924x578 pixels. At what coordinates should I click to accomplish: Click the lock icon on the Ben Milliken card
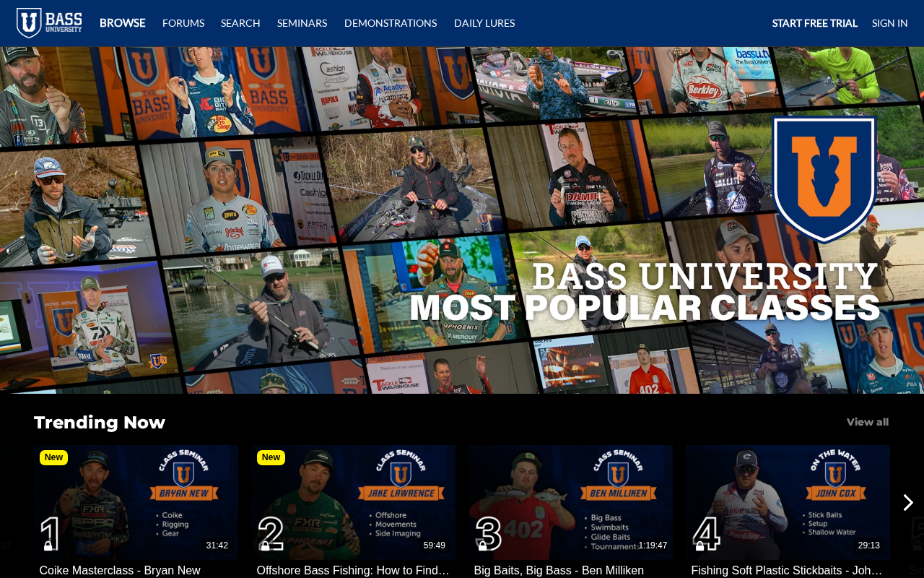tap(483, 546)
